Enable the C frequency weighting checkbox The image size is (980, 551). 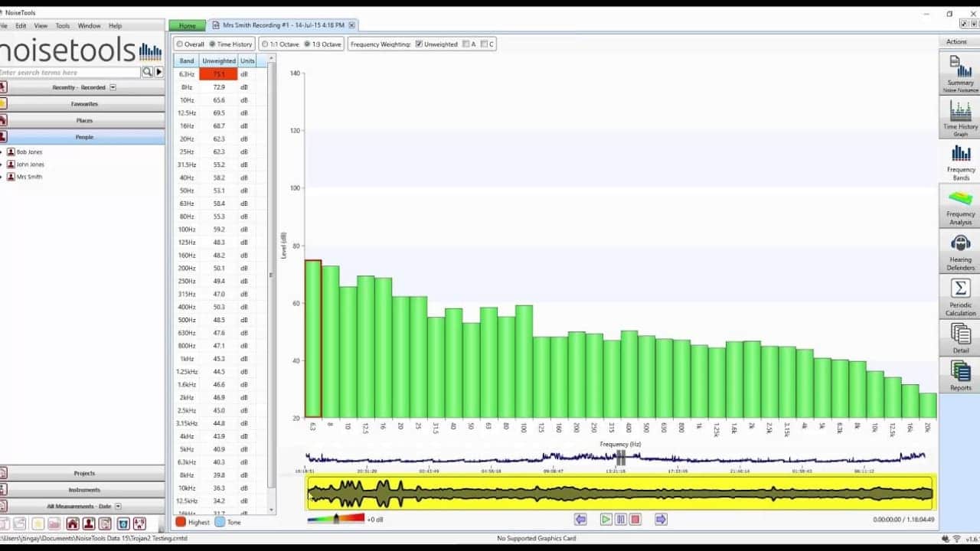(x=485, y=44)
